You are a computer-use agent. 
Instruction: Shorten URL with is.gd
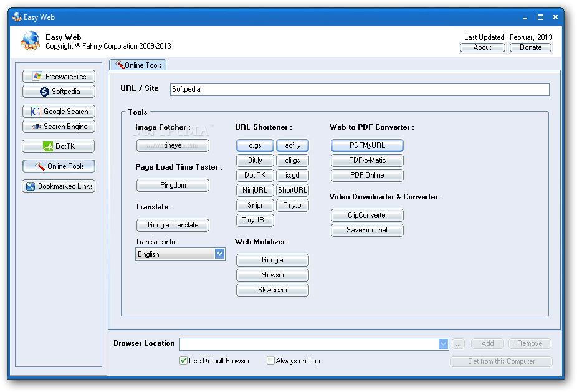(x=292, y=175)
